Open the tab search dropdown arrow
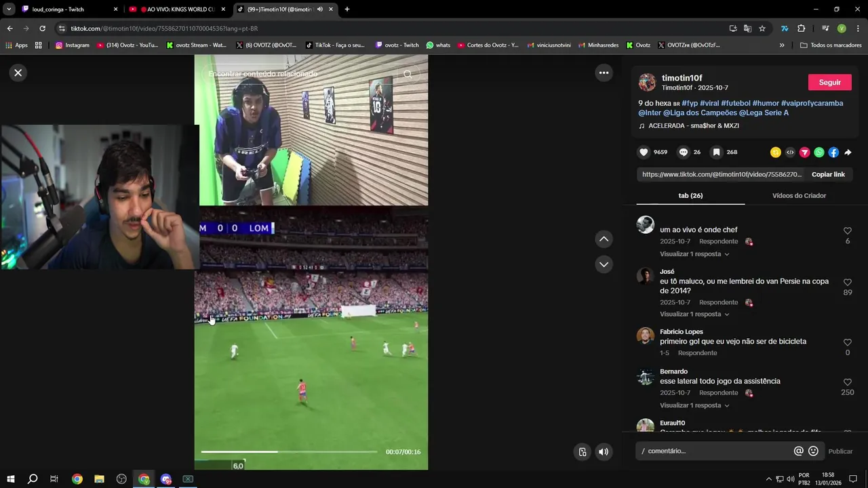The image size is (868, 488). pyautogui.click(x=9, y=9)
